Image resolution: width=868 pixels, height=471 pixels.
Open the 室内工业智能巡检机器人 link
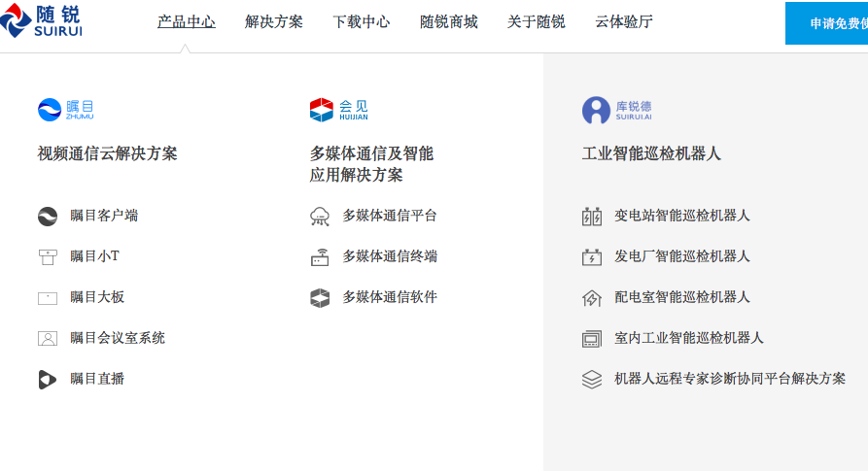[688, 338]
